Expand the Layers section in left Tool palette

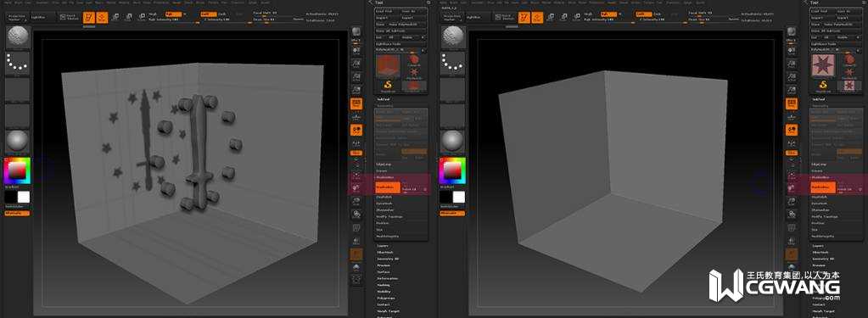point(383,246)
